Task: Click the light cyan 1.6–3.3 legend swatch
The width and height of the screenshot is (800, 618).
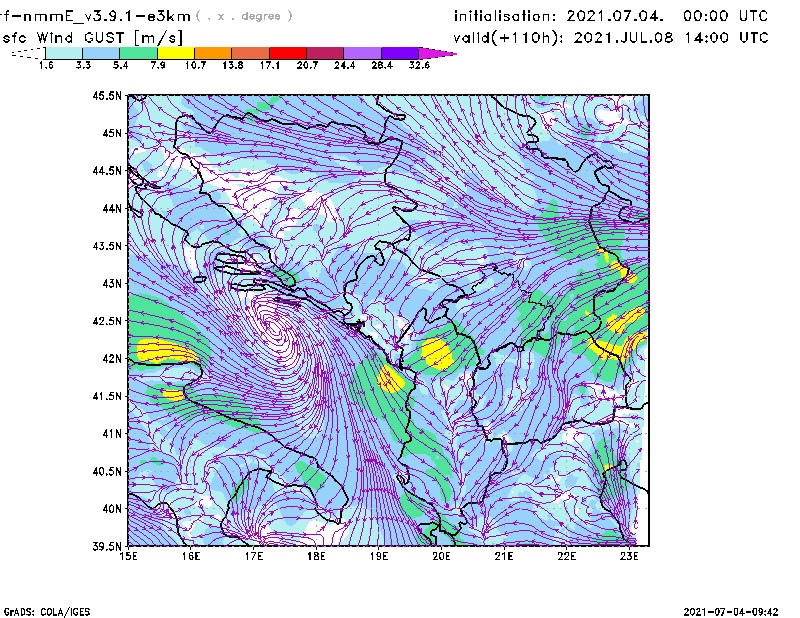Action: pyautogui.click(x=64, y=53)
